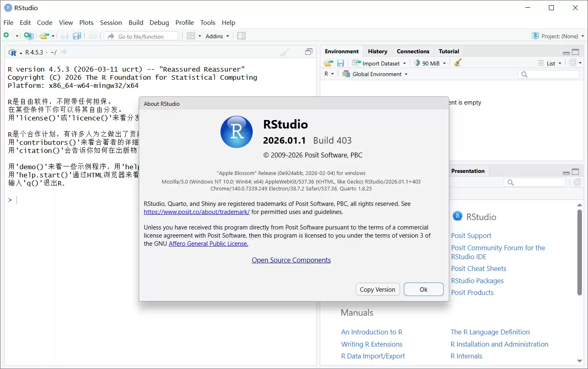Click the Help pane search field
Screen dimensions: 588x369
click(x=535, y=182)
